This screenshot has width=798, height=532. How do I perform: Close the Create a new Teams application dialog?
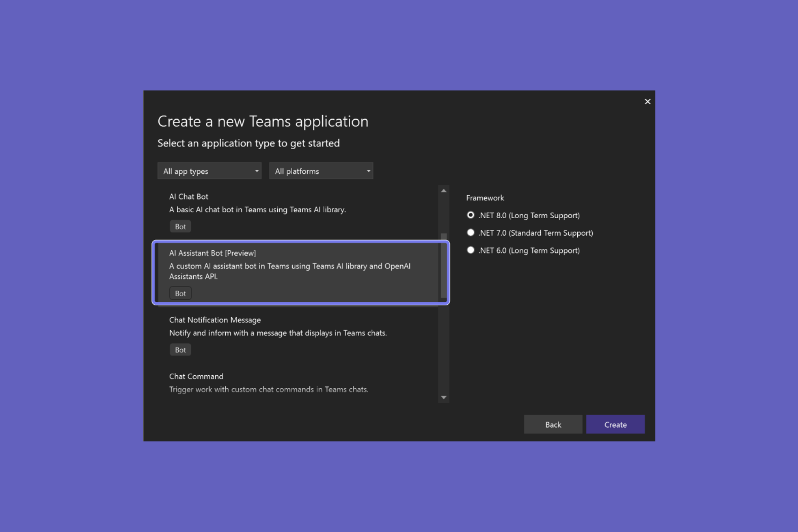pyautogui.click(x=647, y=101)
